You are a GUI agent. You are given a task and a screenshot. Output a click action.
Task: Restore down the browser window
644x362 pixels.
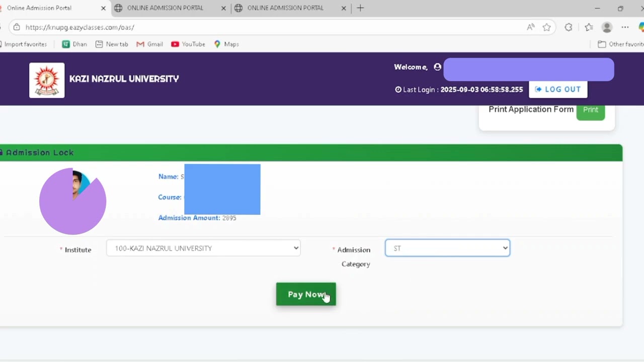point(620,8)
